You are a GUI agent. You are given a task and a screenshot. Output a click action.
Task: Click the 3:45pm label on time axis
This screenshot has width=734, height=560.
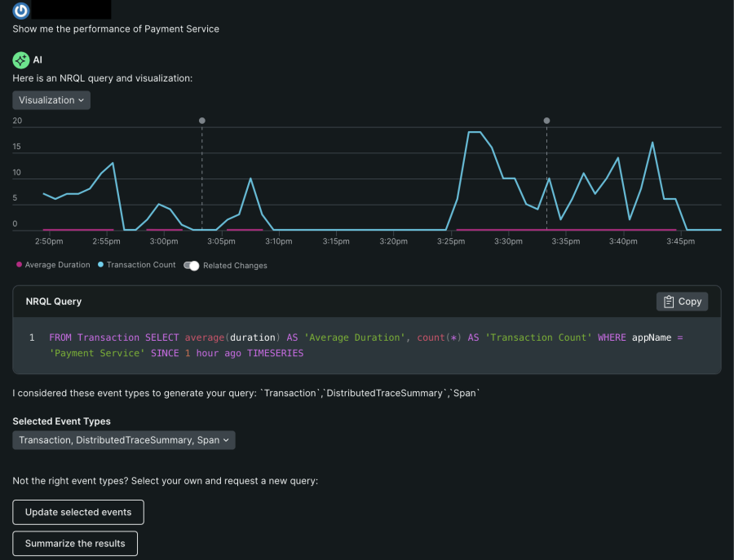point(680,241)
